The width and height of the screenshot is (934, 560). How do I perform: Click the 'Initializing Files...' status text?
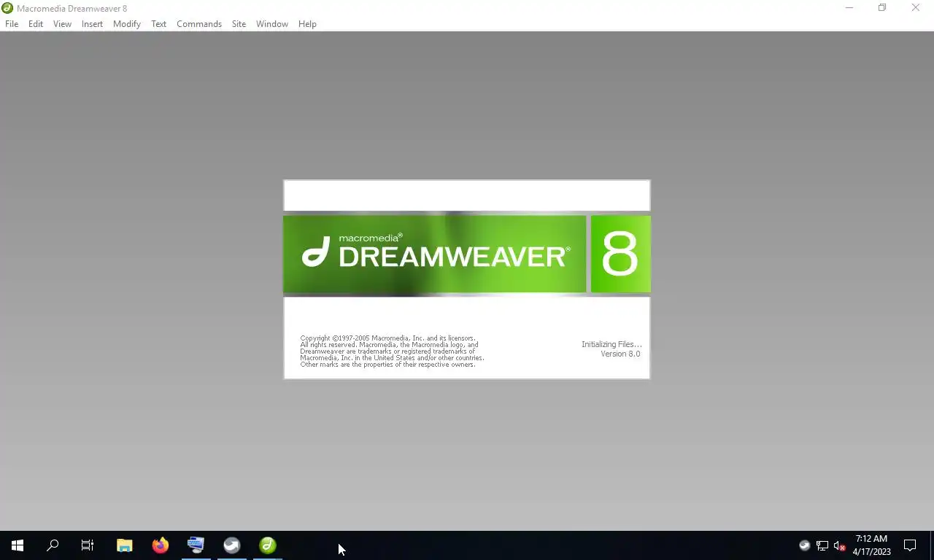pyautogui.click(x=611, y=344)
